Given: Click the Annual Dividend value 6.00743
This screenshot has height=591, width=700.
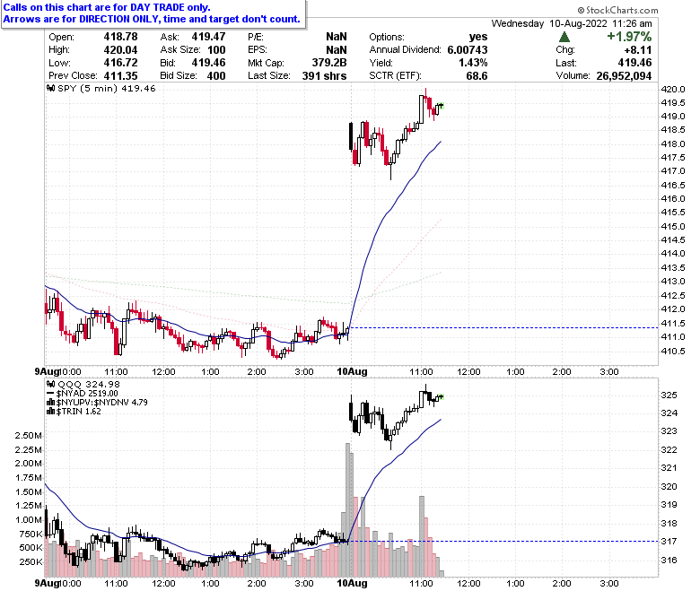Looking at the screenshot, I should coord(468,49).
